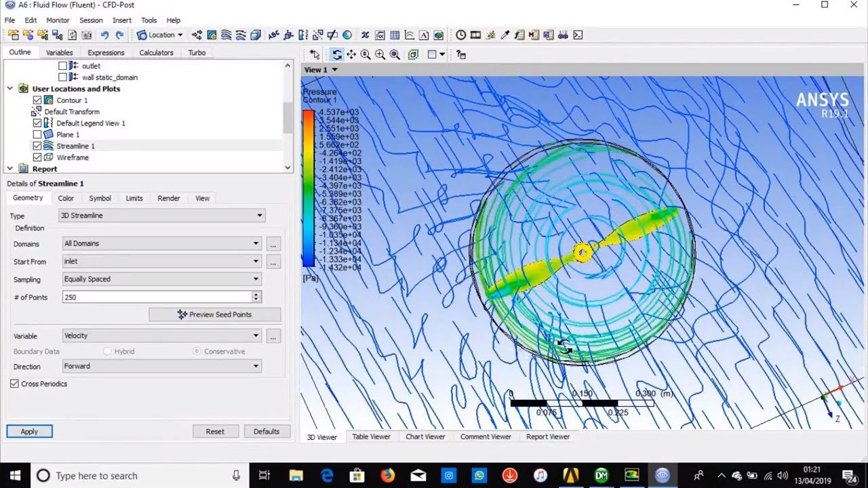This screenshot has width=868, height=488.
Task: Click the # of Points input field
Action: click(157, 297)
